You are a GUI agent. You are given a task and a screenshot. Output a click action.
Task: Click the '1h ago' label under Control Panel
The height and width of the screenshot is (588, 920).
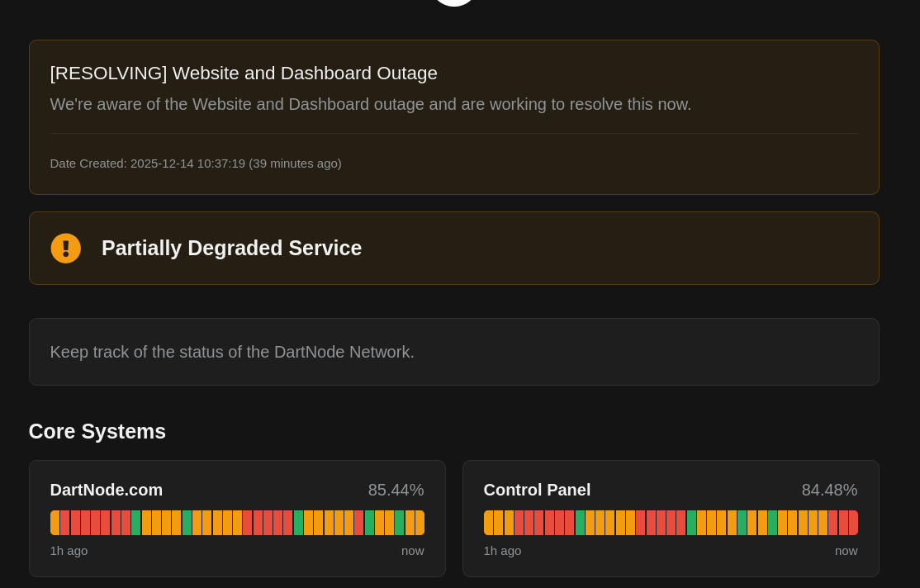pos(502,551)
